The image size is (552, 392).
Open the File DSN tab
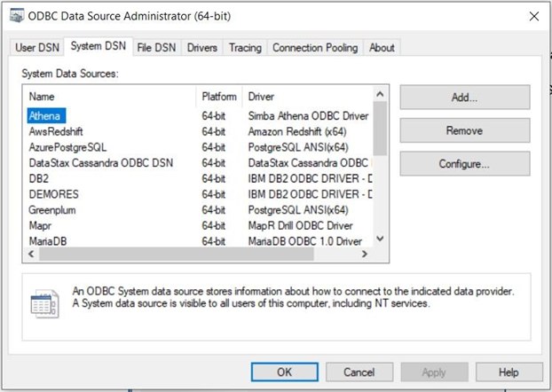[x=156, y=48]
